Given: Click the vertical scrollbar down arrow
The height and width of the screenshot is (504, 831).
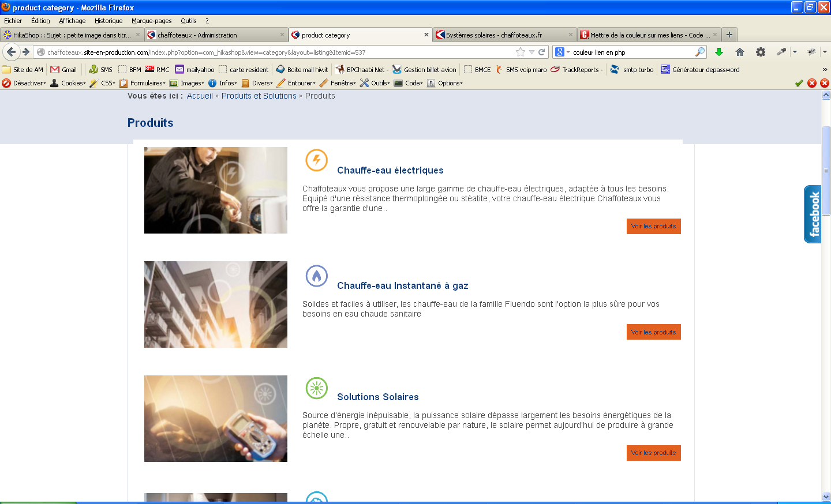Looking at the screenshot, I should 826,497.
